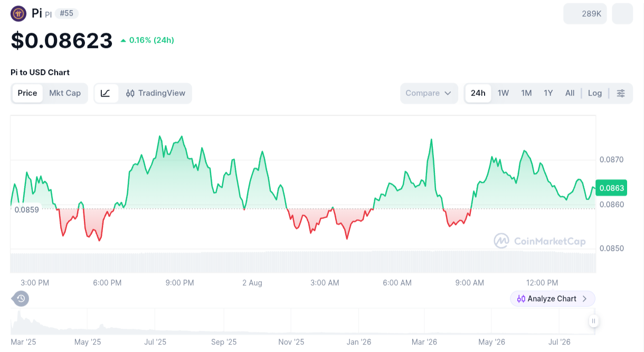Select the 24h time range

point(478,93)
